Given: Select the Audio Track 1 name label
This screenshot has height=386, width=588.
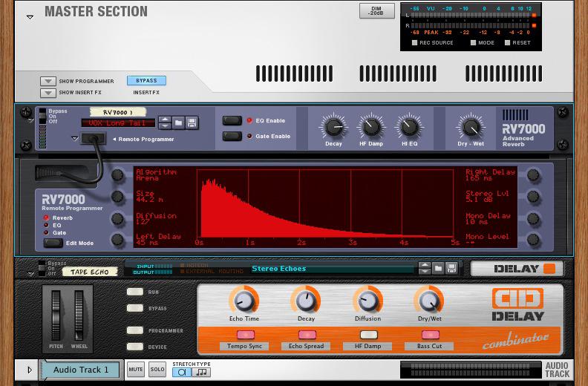Looking at the screenshot, I should coord(81,370).
